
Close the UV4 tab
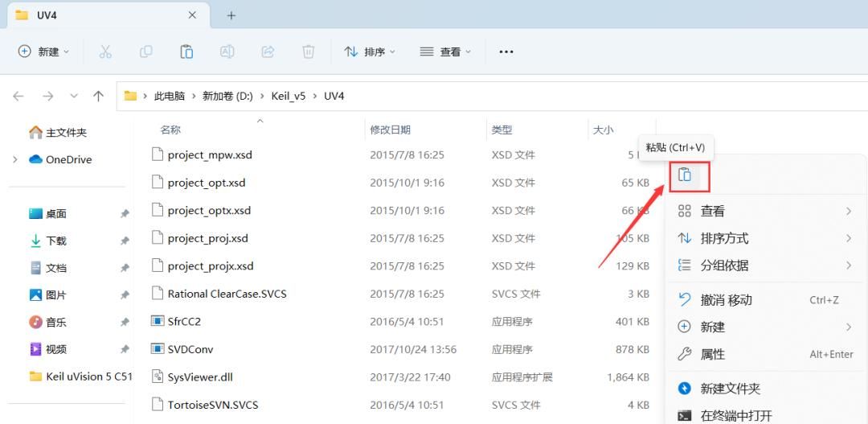click(192, 15)
